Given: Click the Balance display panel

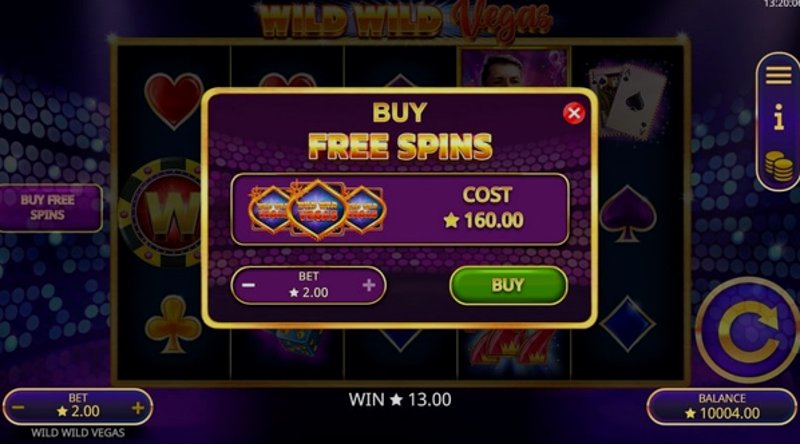Looking at the screenshot, I should (722, 406).
